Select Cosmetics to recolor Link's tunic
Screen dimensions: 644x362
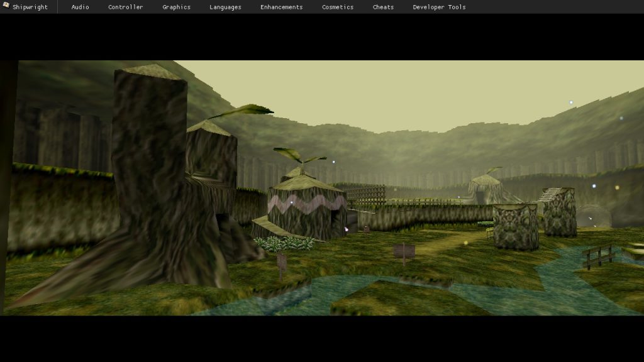click(337, 7)
